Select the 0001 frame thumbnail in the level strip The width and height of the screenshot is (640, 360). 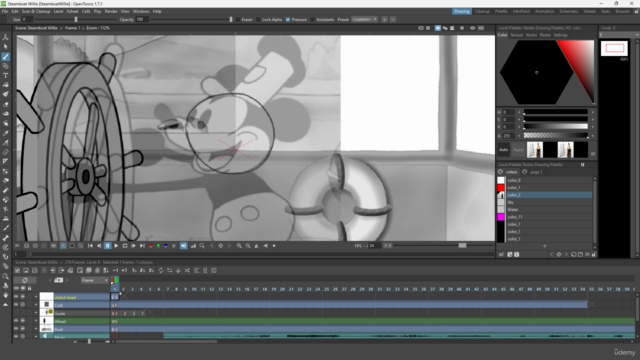point(614,49)
